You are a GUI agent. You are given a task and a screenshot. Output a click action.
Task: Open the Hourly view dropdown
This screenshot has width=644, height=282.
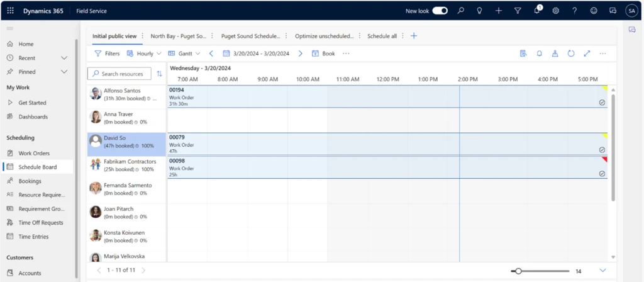tap(144, 54)
